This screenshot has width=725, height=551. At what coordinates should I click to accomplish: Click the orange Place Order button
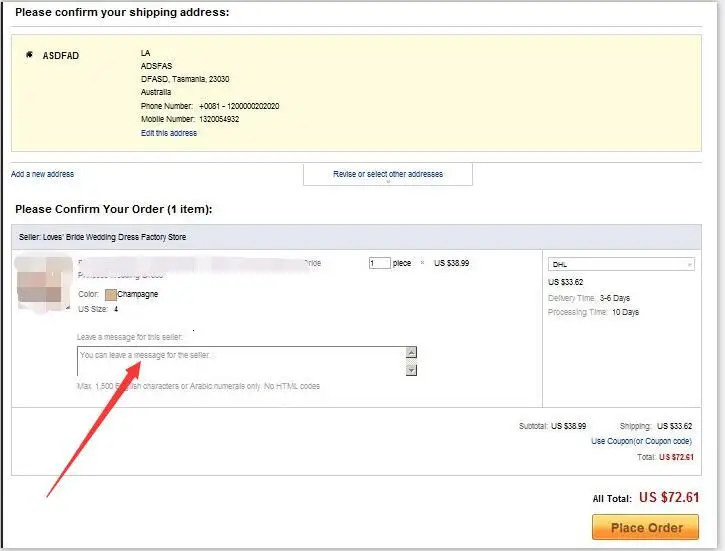[x=645, y=527]
